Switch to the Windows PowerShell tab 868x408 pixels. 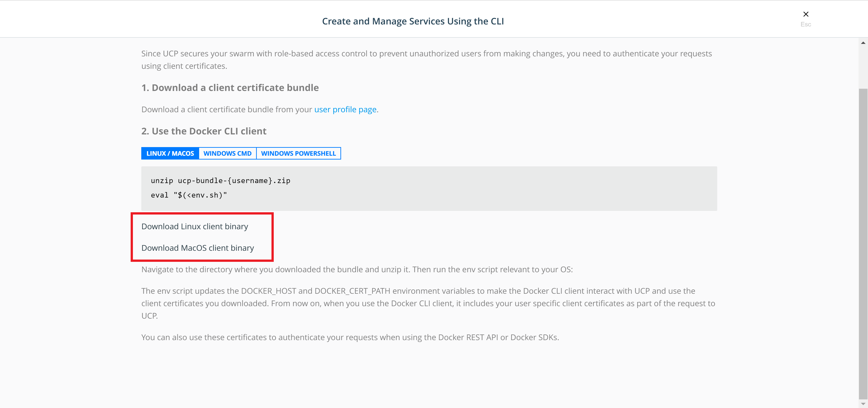click(x=298, y=153)
